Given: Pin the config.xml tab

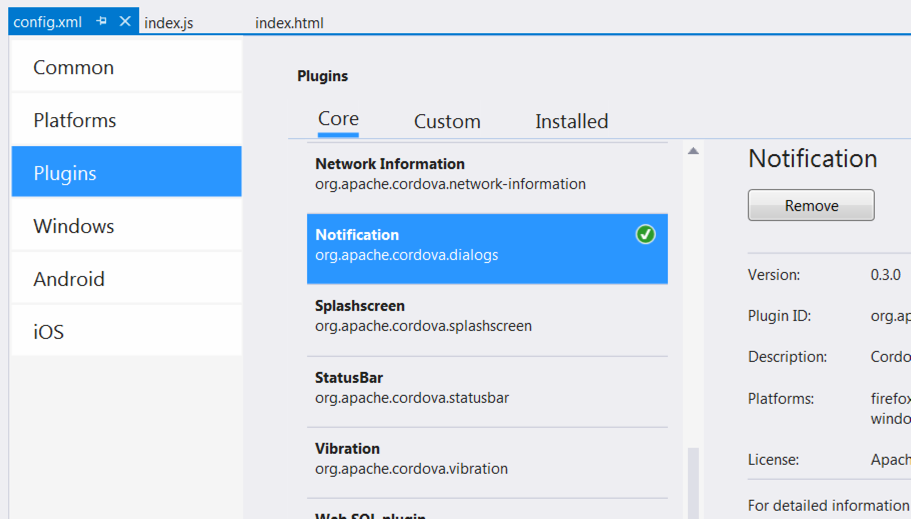Looking at the screenshot, I should [102, 22].
